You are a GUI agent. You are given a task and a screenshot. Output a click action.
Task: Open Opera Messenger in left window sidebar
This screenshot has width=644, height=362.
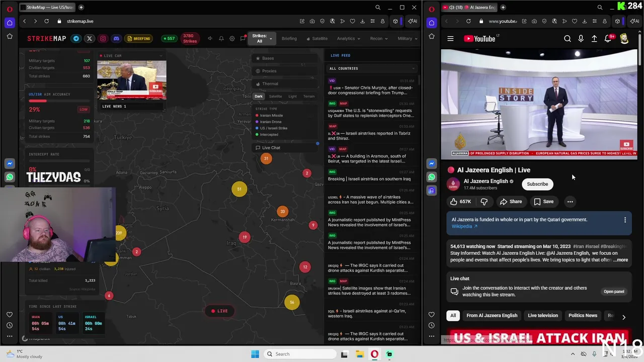coord(10,163)
